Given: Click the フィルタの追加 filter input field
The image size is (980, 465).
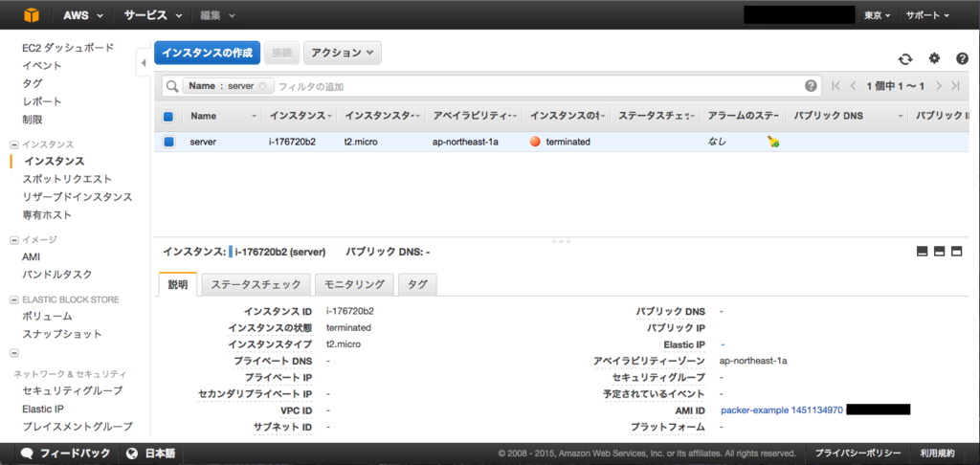Looking at the screenshot, I should pos(538,86).
